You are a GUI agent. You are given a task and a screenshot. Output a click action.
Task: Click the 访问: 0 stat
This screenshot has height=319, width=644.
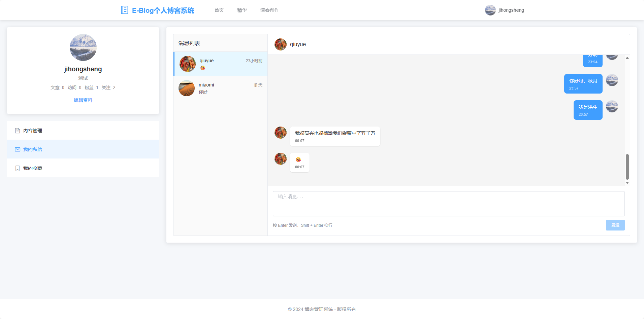click(x=74, y=87)
